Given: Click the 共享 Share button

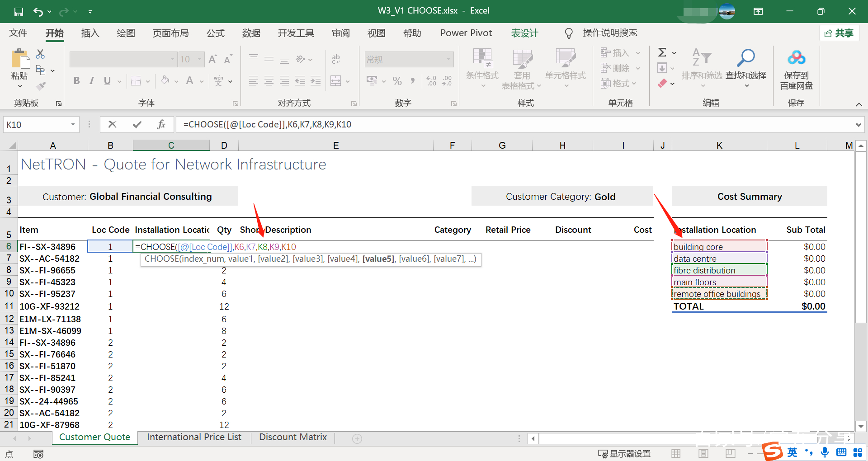Looking at the screenshot, I should [x=839, y=33].
